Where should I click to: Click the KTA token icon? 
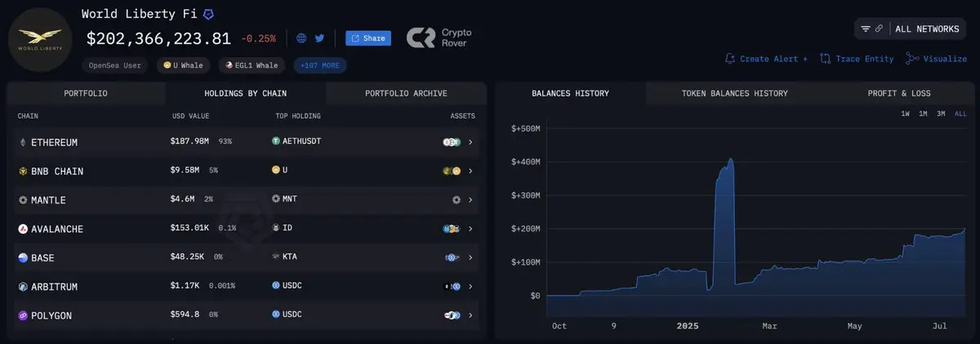tap(276, 257)
